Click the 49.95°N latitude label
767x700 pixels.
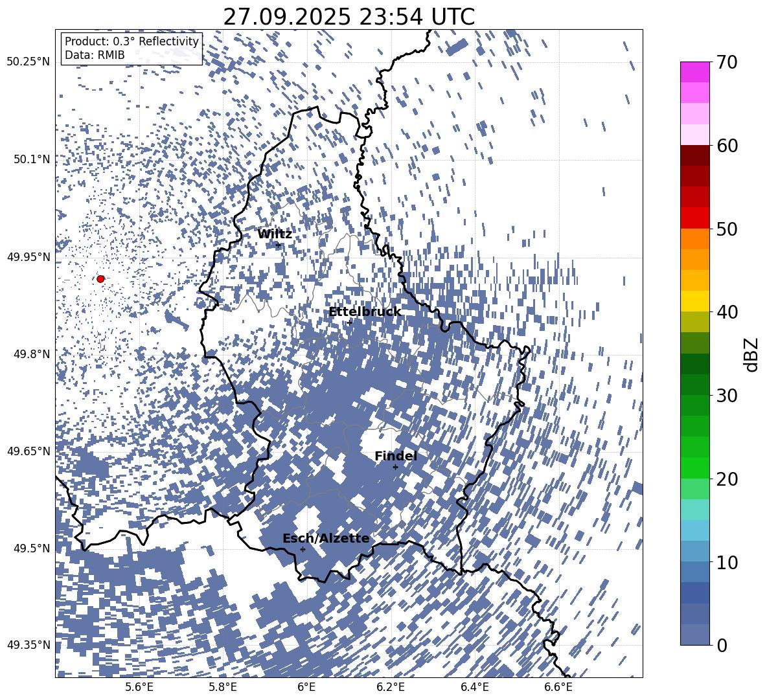click(x=29, y=256)
